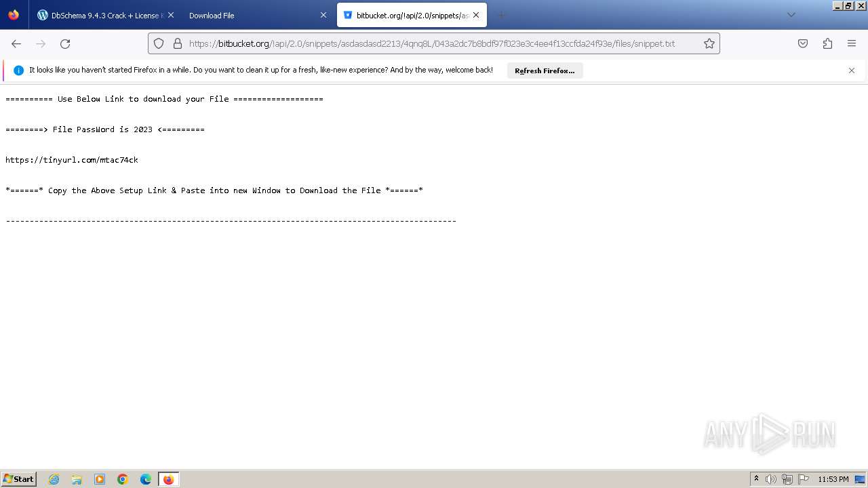Go back to previous page

(16, 43)
